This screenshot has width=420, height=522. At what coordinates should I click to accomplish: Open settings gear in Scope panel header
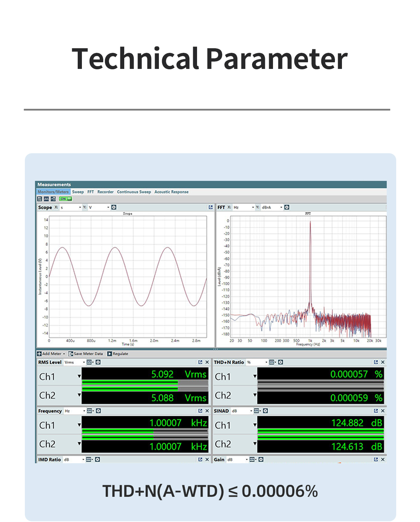(114, 207)
